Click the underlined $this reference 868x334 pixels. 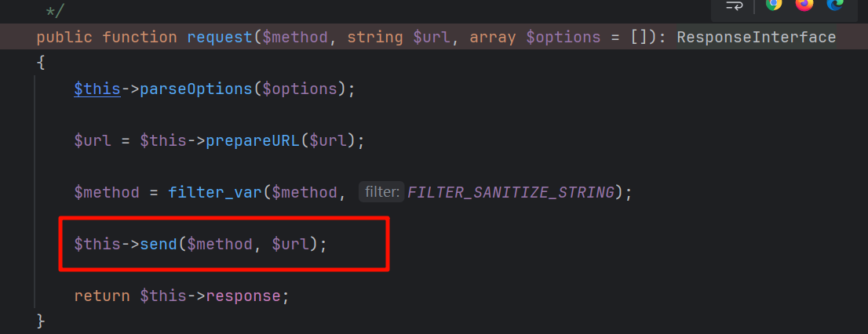click(97, 89)
